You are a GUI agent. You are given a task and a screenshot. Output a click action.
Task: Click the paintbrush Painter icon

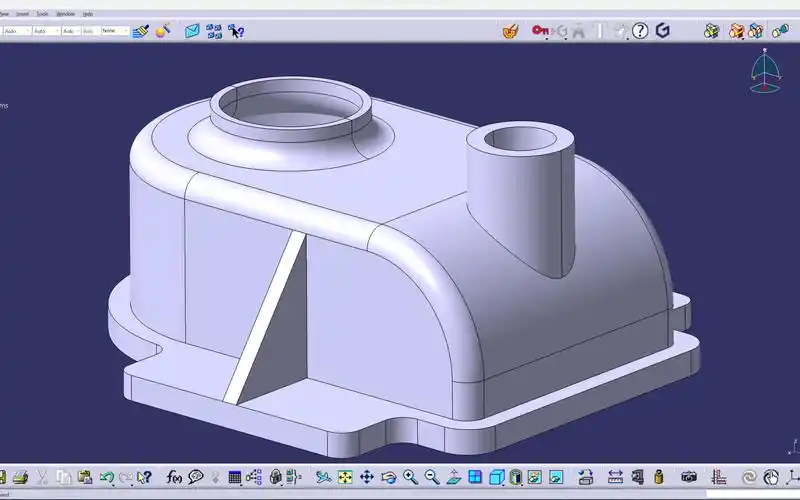[x=141, y=31]
